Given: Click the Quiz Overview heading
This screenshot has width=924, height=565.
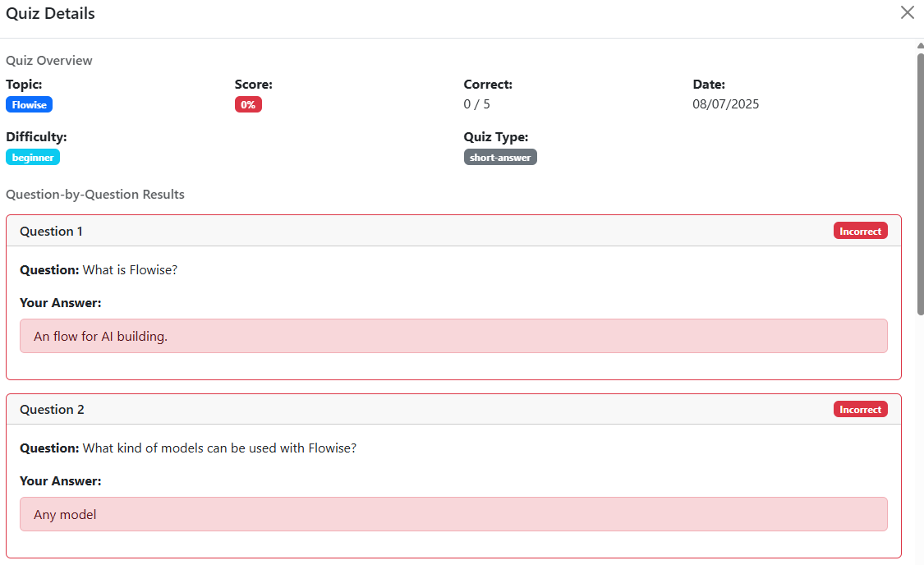Looking at the screenshot, I should (49, 61).
